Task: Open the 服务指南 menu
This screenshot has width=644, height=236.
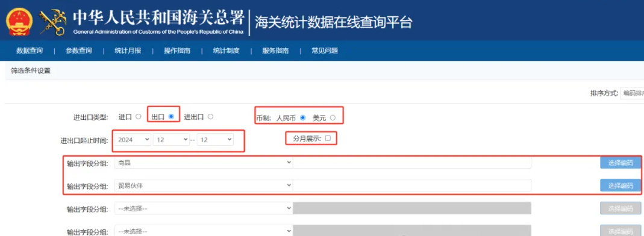Action: (275, 51)
